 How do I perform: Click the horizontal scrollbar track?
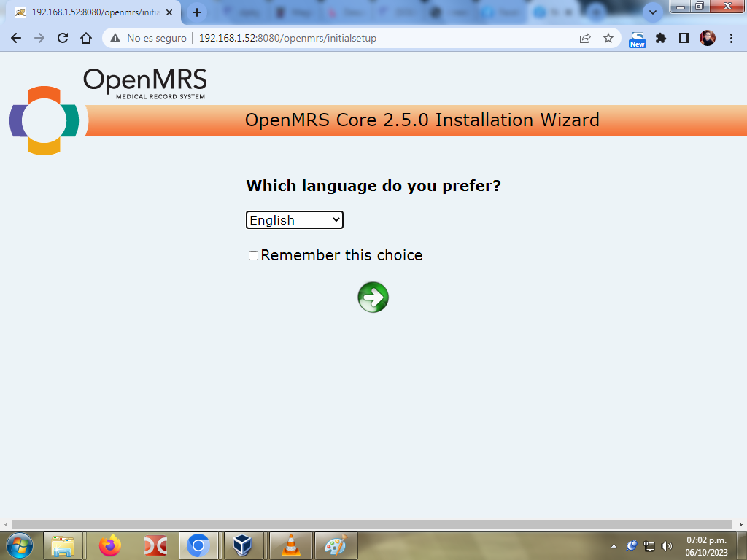point(371,524)
